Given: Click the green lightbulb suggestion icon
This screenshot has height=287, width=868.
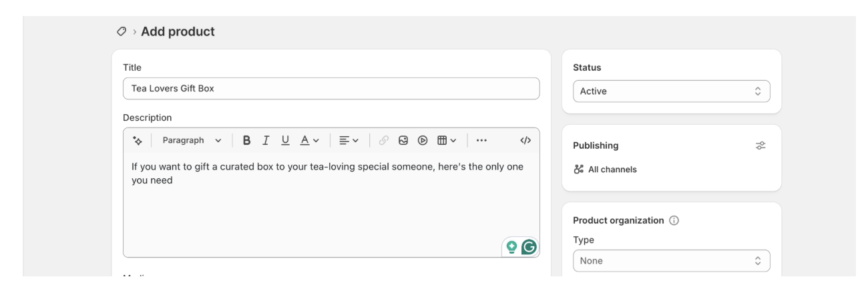Looking at the screenshot, I should point(511,247).
